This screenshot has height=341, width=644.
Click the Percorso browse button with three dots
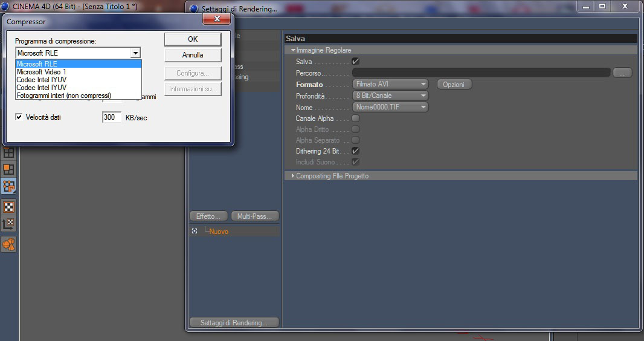(x=622, y=73)
